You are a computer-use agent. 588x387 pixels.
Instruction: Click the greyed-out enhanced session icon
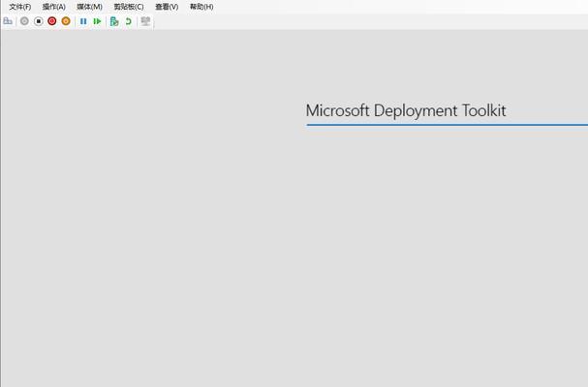tap(145, 21)
